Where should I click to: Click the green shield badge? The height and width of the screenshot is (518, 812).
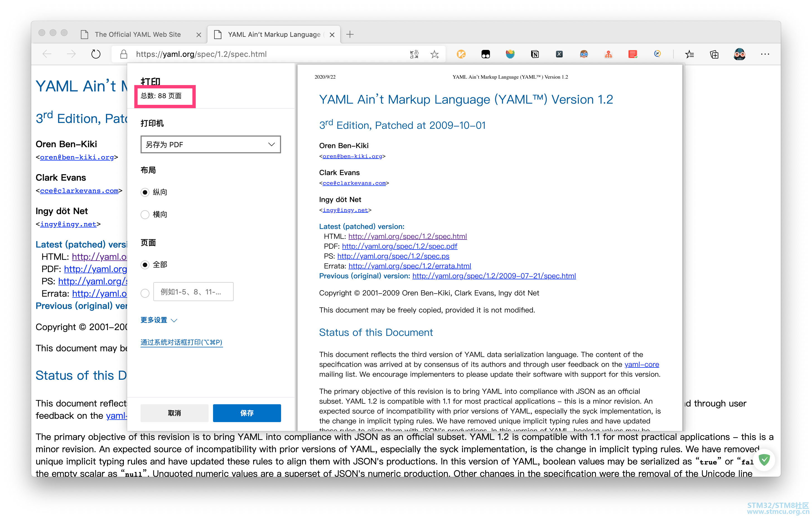point(764,459)
